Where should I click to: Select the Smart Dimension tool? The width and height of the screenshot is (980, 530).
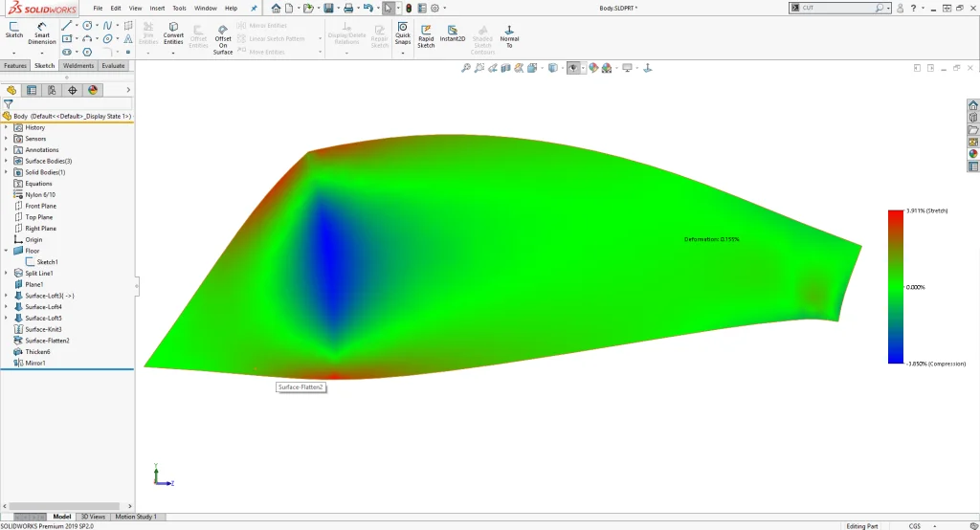pyautogui.click(x=41, y=33)
